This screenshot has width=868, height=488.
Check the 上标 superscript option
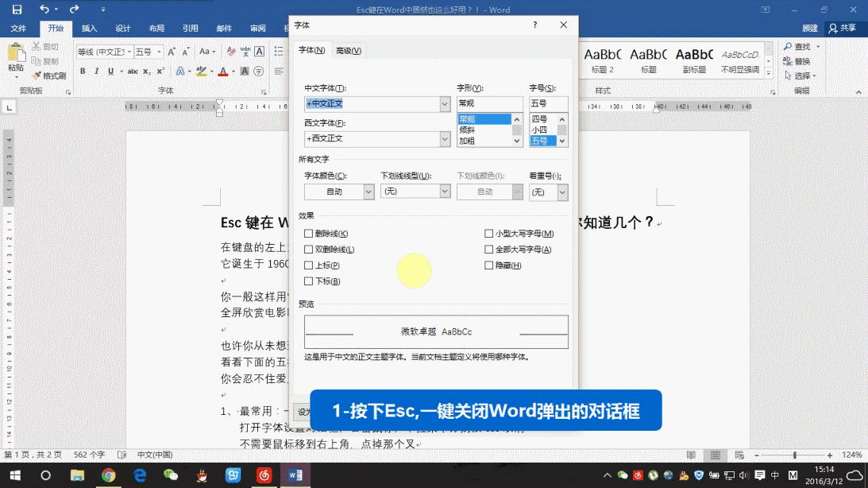308,265
